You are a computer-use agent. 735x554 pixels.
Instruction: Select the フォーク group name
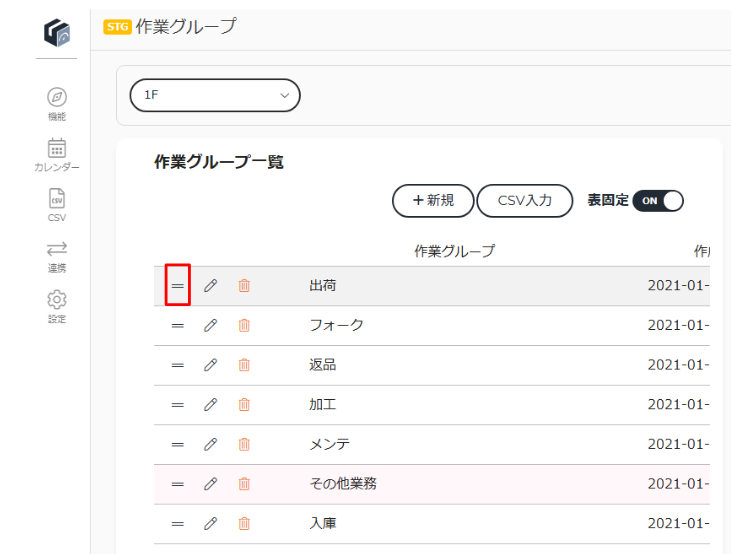click(x=336, y=325)
